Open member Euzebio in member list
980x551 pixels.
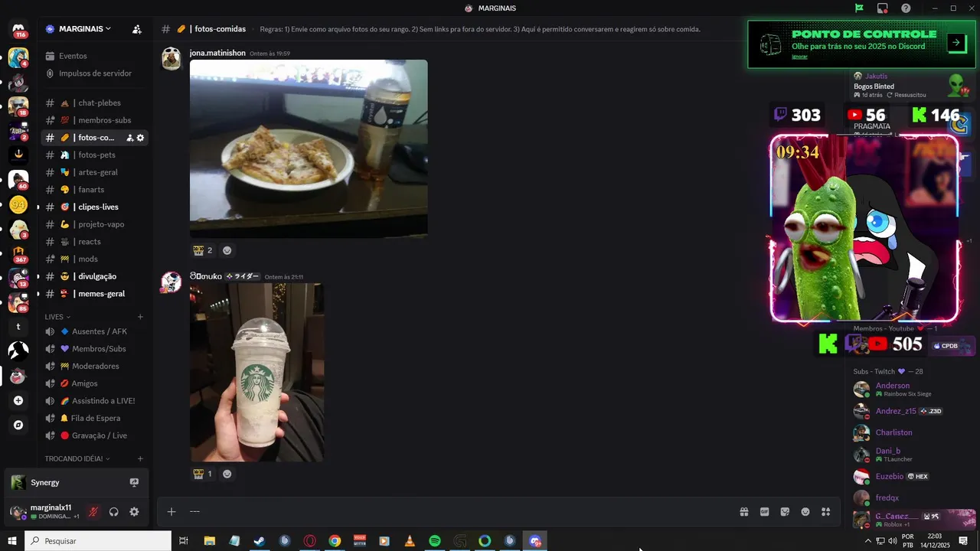pos(911,476)
